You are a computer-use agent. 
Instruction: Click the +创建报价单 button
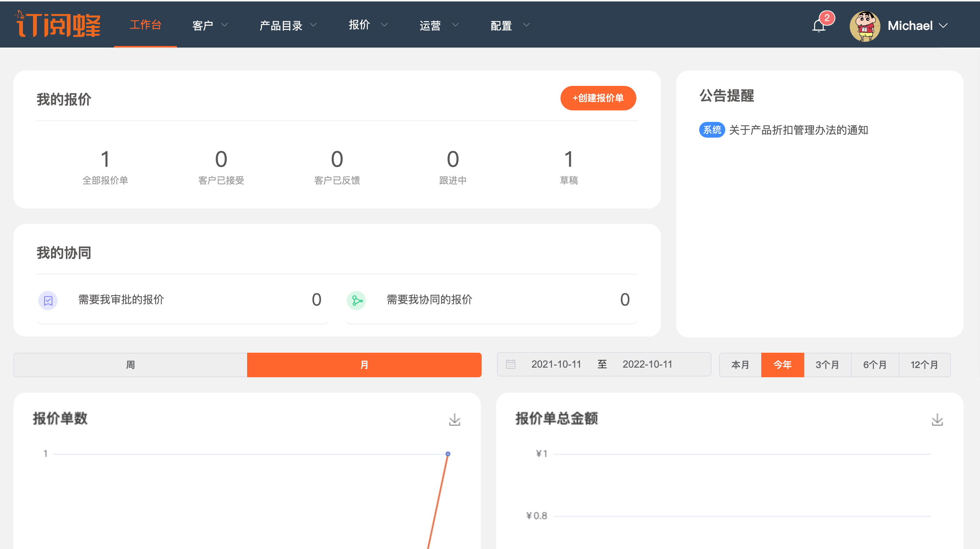(598, 98)
